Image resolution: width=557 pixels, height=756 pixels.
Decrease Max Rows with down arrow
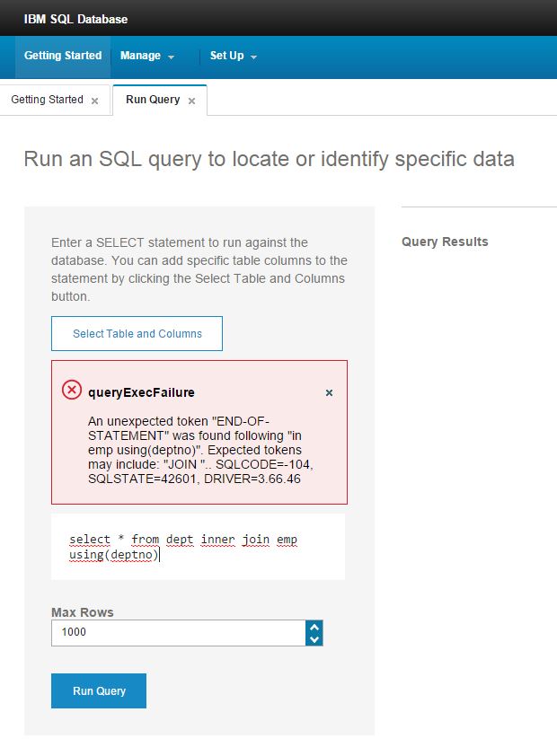pyautogui.click(x=314, y=639)
